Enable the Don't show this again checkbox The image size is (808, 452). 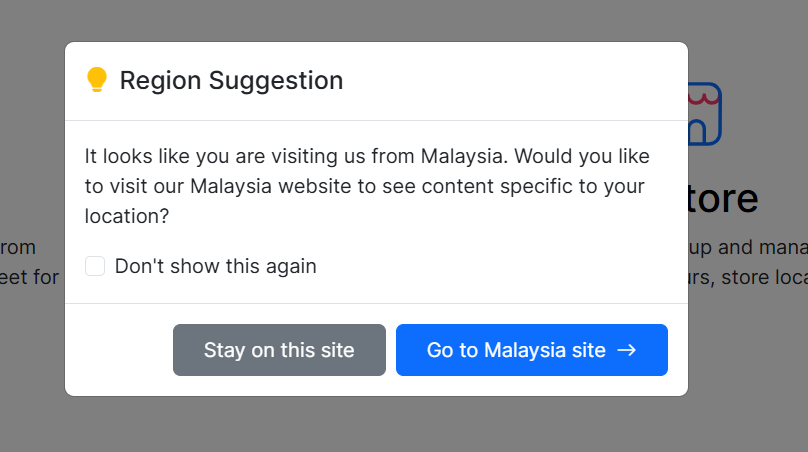(95, 266)
